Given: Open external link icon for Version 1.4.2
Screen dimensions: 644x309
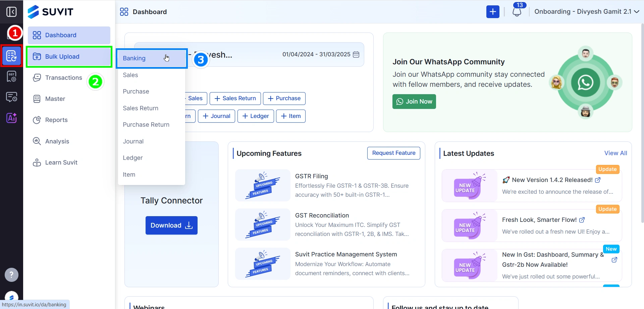Looking at the screenshot, I should pyautogui.click(x=598, y=180).
